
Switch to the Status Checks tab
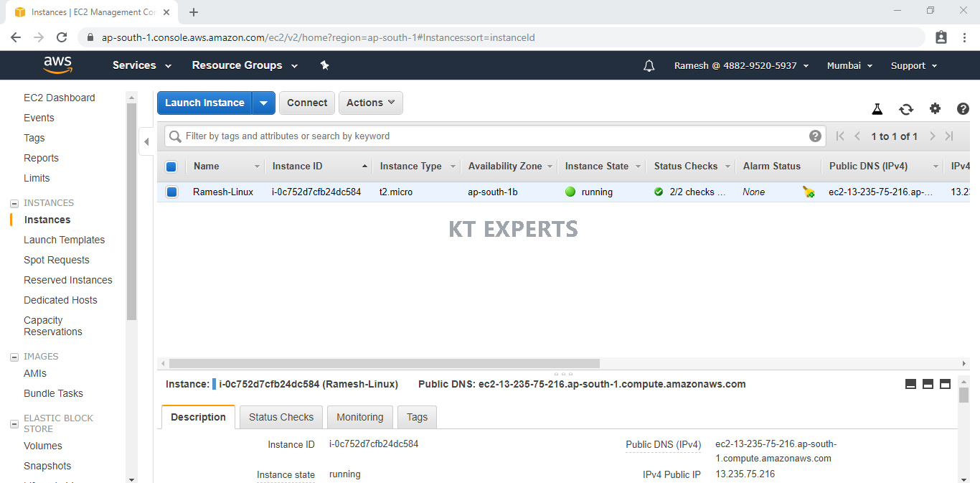click(281, 417)
